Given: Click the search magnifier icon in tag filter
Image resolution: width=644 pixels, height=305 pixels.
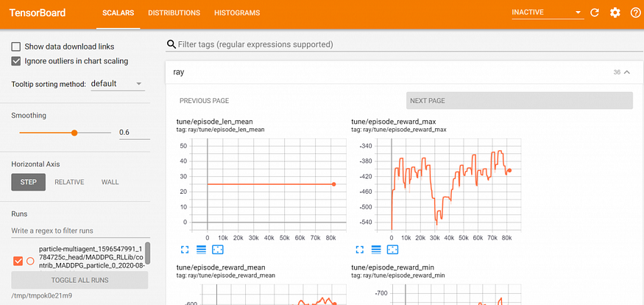Looking at the screenshot, I should [171, 44].
